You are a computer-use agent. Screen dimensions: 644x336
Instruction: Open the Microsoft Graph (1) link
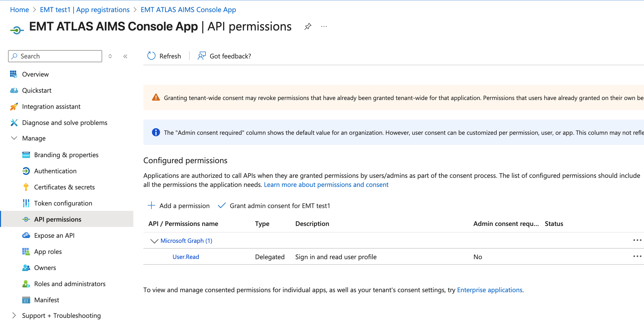tap(186, 241)
